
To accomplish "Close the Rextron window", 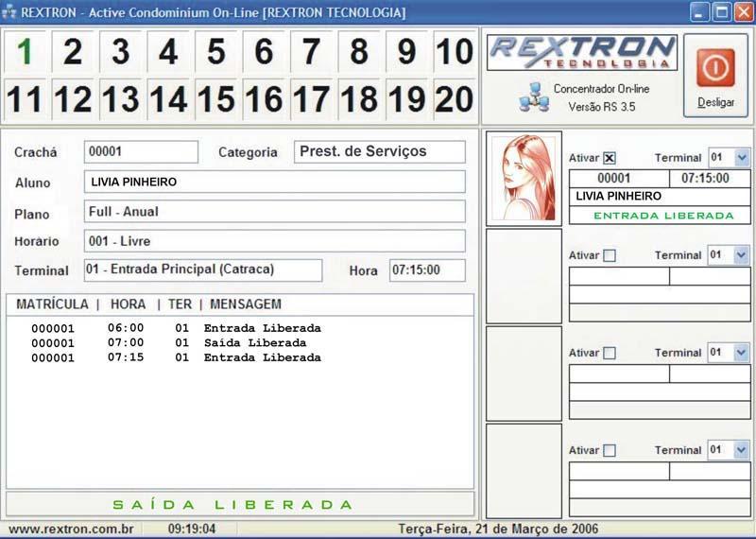I will (x=744, y=12).
